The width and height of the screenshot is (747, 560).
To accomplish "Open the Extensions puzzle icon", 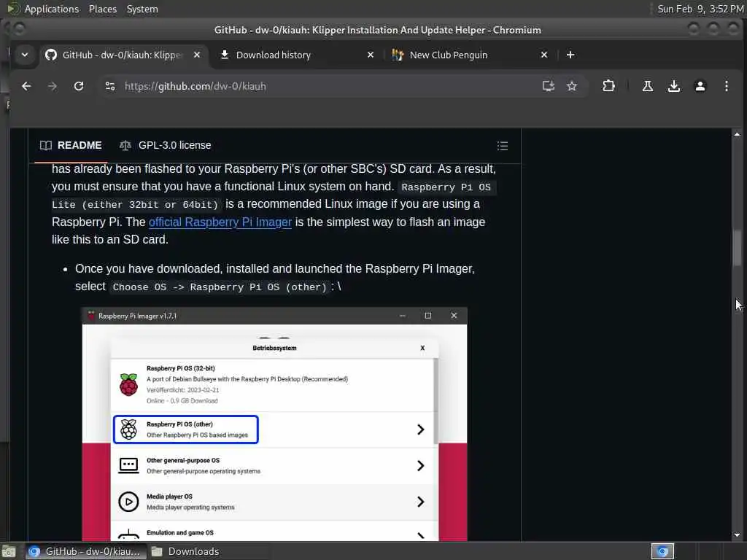I will (x=608, y=86).
